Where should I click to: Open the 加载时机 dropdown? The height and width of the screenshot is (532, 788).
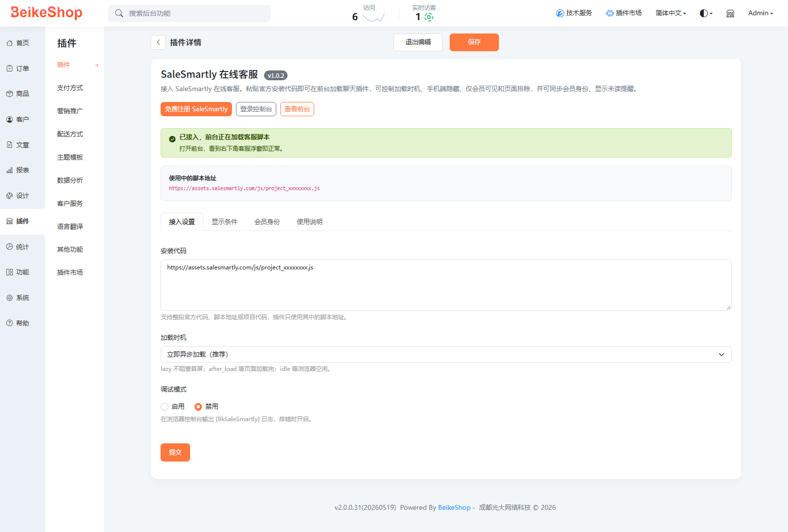[446, 355]
